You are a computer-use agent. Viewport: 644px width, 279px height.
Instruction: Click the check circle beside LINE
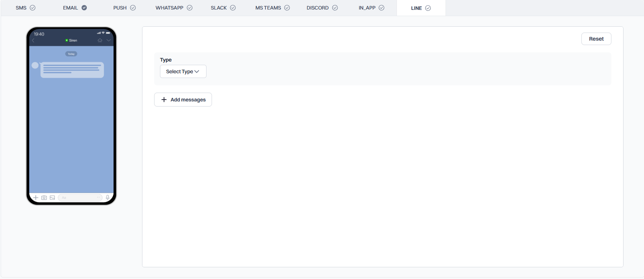428,8
